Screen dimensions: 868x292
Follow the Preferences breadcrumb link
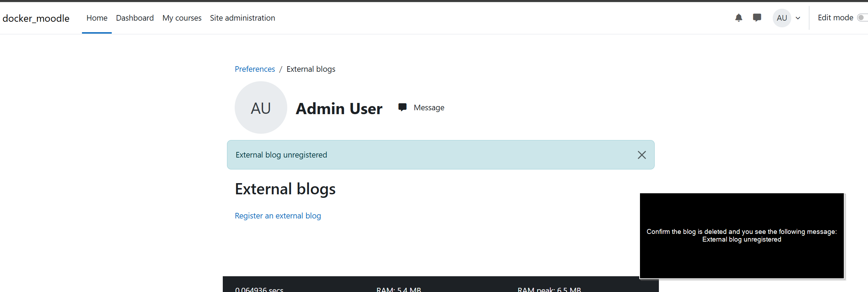tap(255, 69)
